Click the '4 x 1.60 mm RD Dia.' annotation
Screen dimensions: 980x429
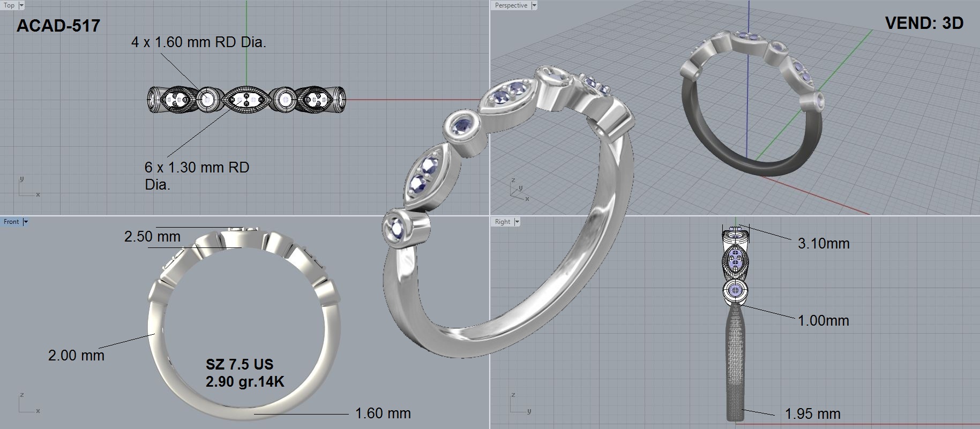tap(199, 42)
